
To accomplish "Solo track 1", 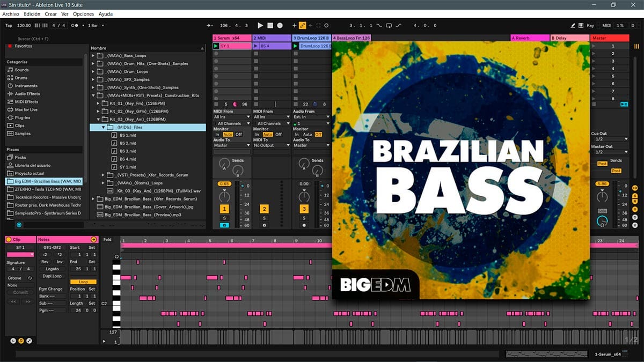I will point(224,218).
